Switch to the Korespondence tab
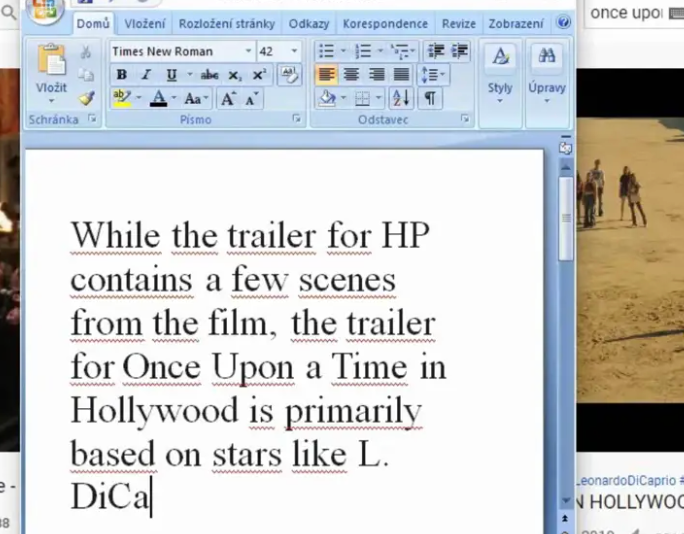Image resolution: width=684 pixels, height=534 pixels. (x=385, y=24)
